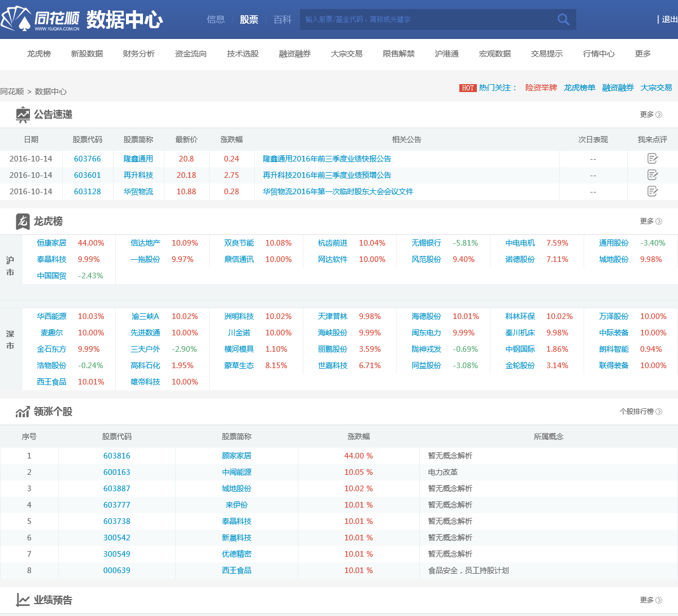This screenshot has width=678, height=616.
Task: Open 雄帝科技 in 深市 龙虎榜
Action: click(145, 382)
